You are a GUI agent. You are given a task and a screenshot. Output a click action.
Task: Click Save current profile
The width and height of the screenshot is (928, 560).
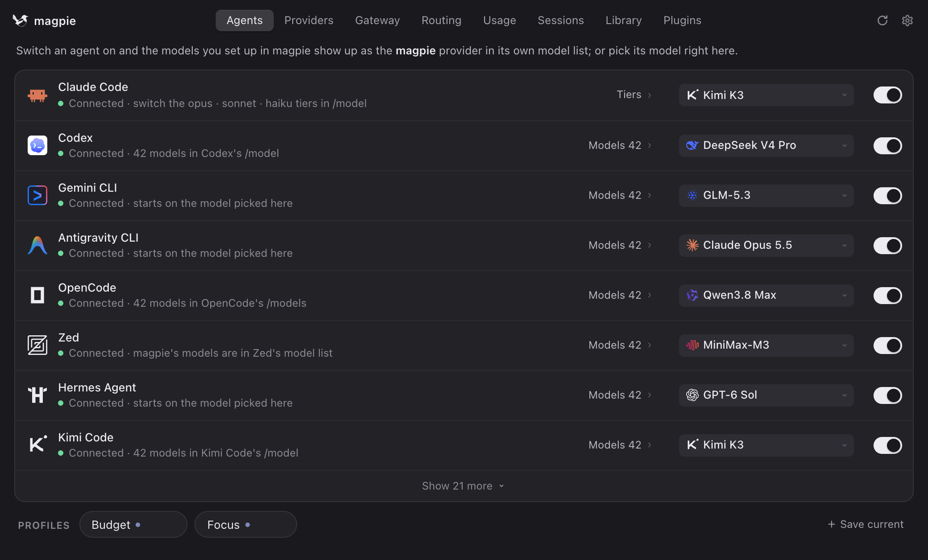point(866,524)
